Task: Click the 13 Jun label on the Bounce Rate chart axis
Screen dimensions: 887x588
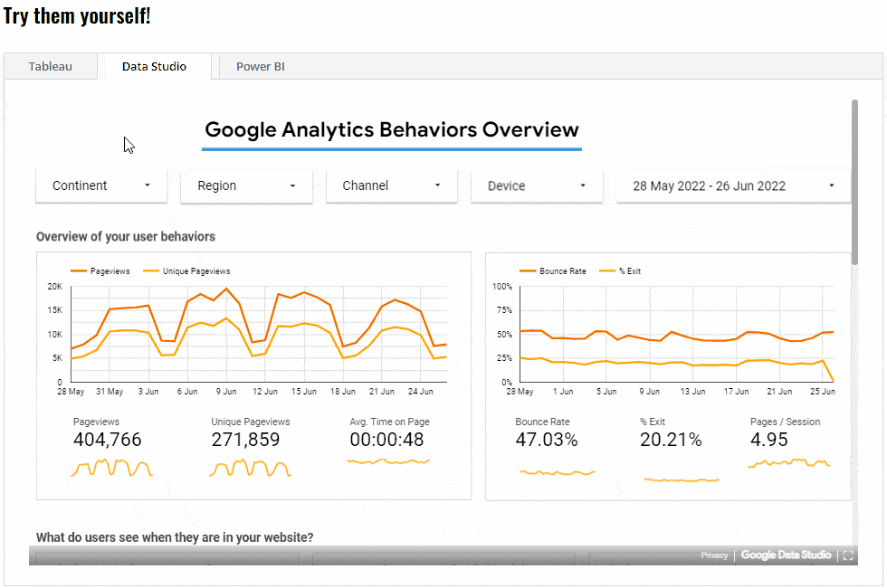Action: coord(692,391)
